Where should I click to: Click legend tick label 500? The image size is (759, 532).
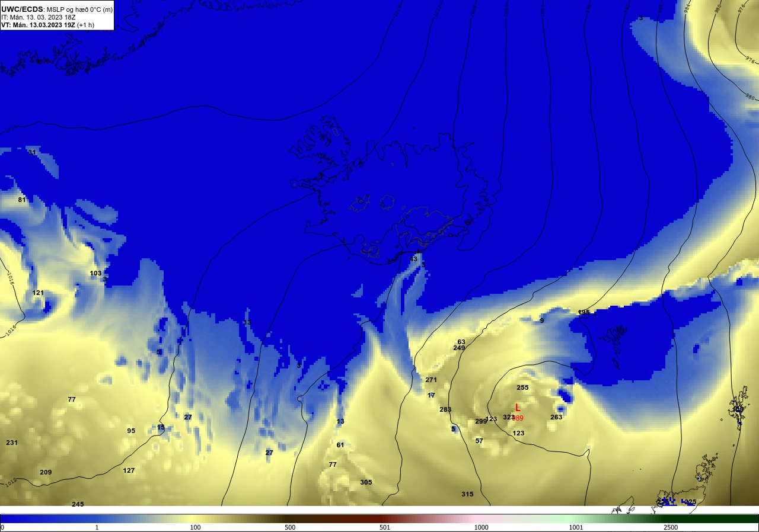point(290,527)
